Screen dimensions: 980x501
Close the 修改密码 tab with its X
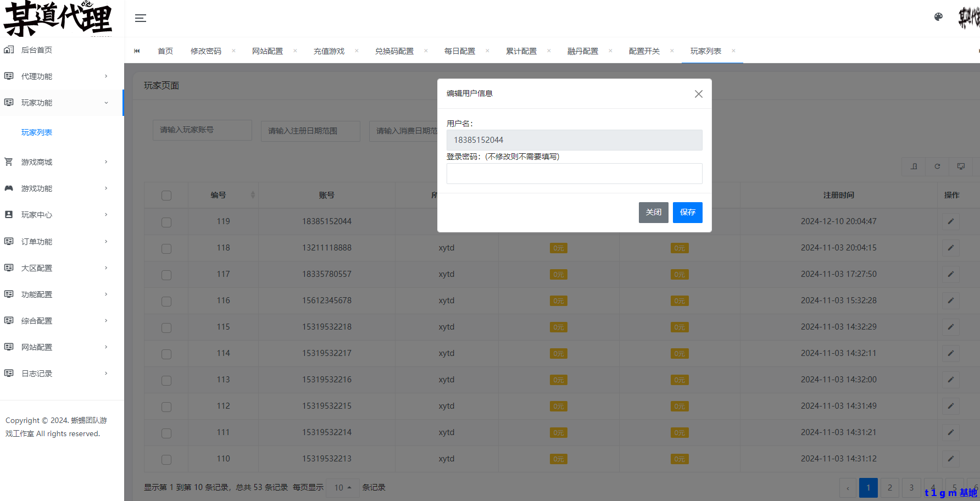pos(233,51)
